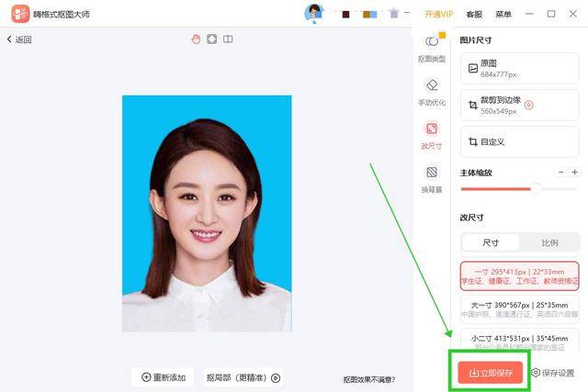Open the user avatar profile
The width and height of the screenshot is (588, 392).
click(x=314, y=14)
